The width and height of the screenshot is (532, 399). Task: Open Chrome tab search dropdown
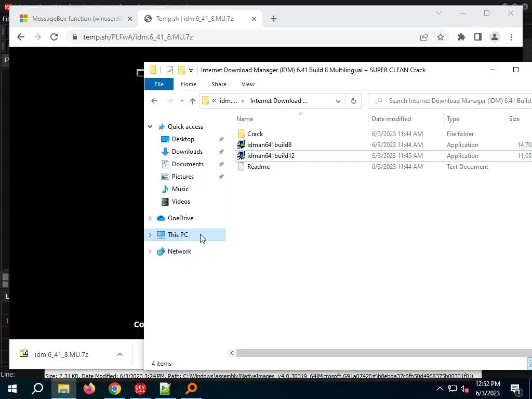[x=438, y=13]
